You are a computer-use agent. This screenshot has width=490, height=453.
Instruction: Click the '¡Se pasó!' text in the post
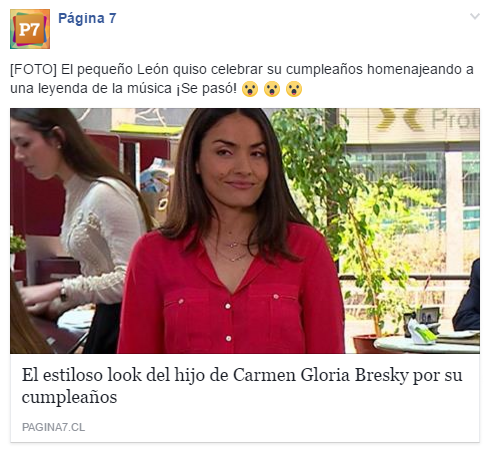coord(207,89)
